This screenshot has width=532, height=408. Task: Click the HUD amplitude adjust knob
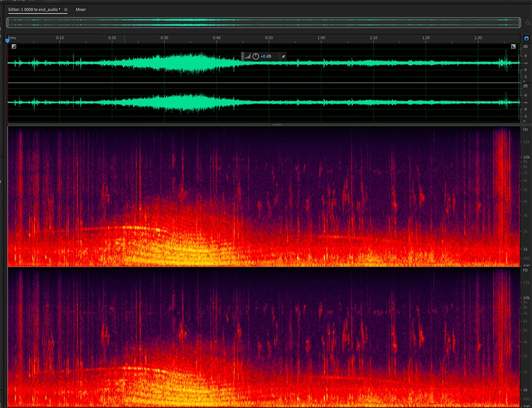(x=255, y=56)
